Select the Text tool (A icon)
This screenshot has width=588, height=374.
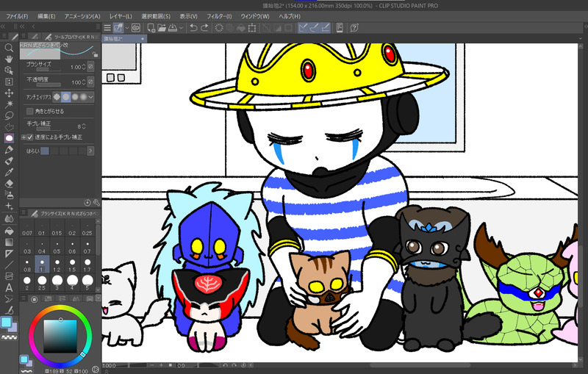(x=9, y=288)
